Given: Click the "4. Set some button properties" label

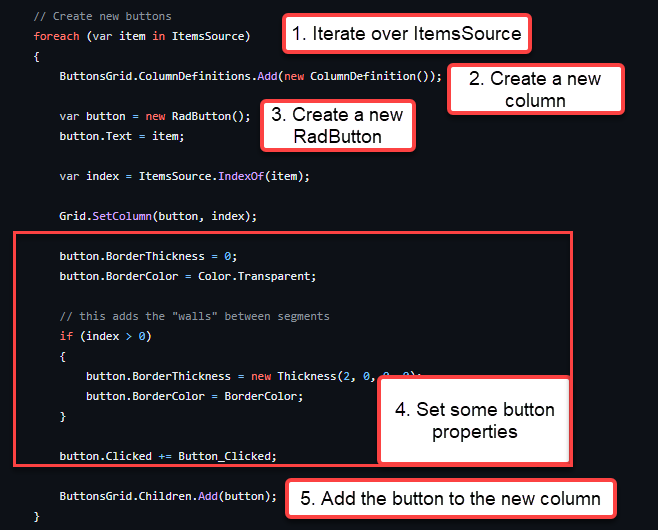Looking at the screenshot, I should [x=473, y=420].
